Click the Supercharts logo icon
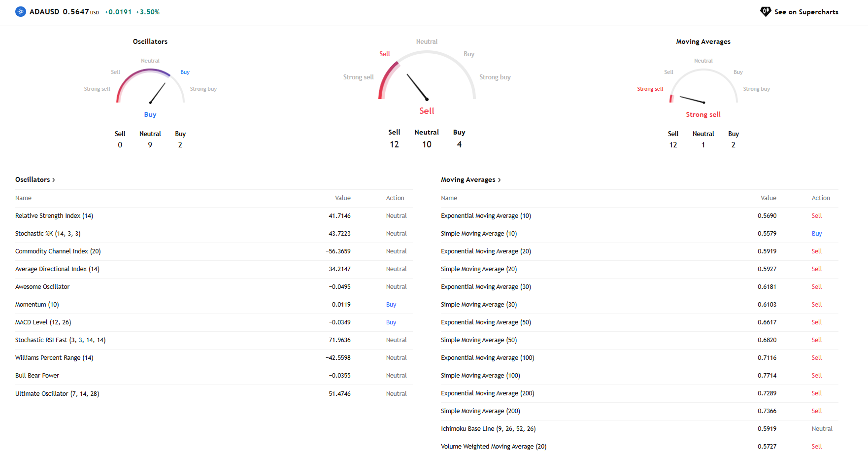Screen dimensions: 868x455 tap(765, 12)
